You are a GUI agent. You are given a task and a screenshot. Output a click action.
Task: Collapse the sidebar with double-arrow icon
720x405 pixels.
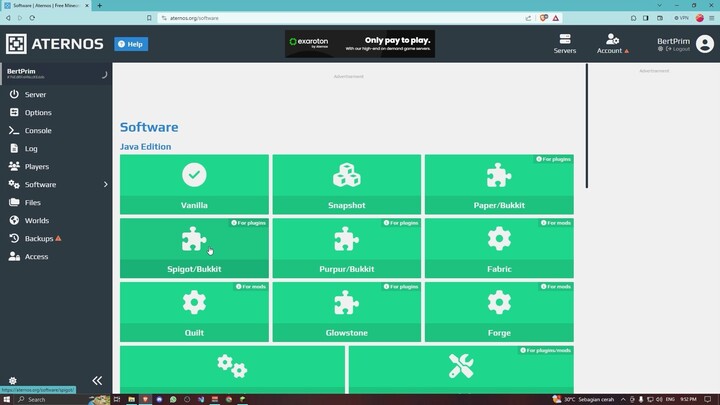97,380
